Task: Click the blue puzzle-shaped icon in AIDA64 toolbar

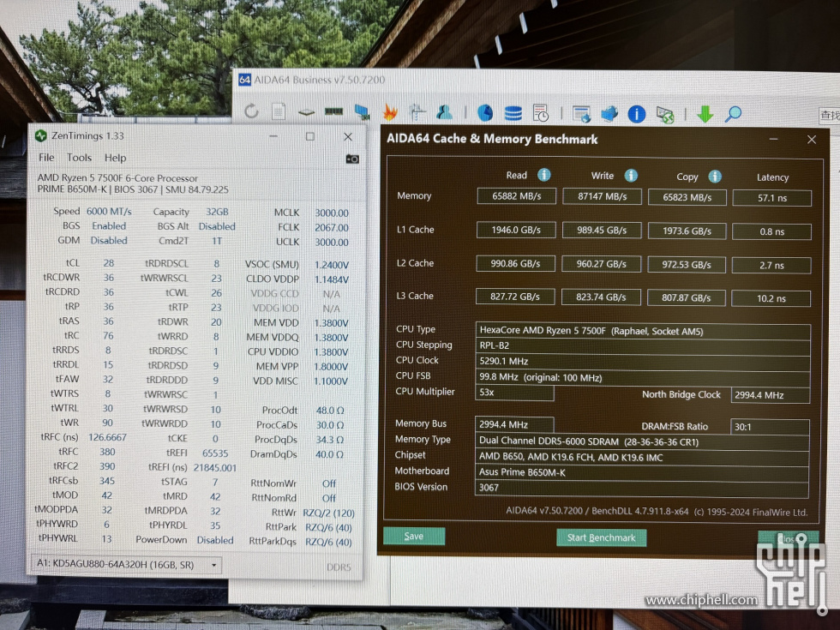Action: (x=609, y=114)
